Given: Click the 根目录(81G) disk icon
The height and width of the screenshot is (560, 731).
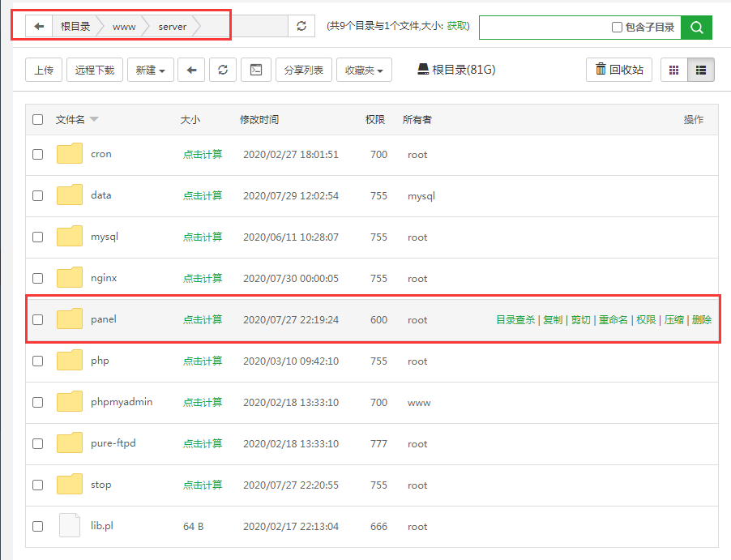Looking at the screenshot, I should (423, 70).
